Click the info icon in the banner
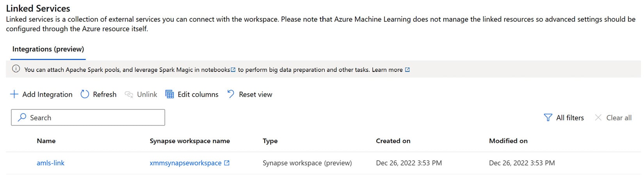Screen dimensions: 644x177 (x=16, y=69)
